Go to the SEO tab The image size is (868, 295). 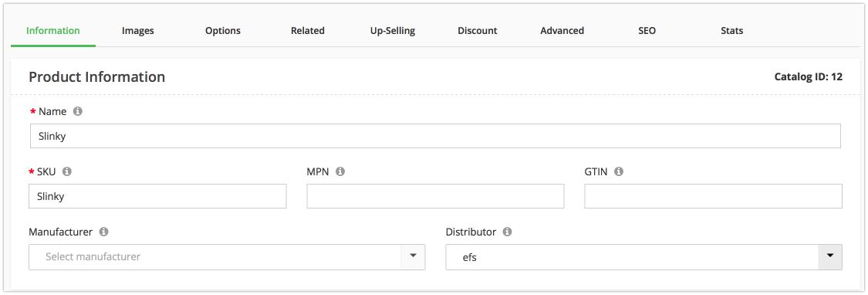pos(647,30)
